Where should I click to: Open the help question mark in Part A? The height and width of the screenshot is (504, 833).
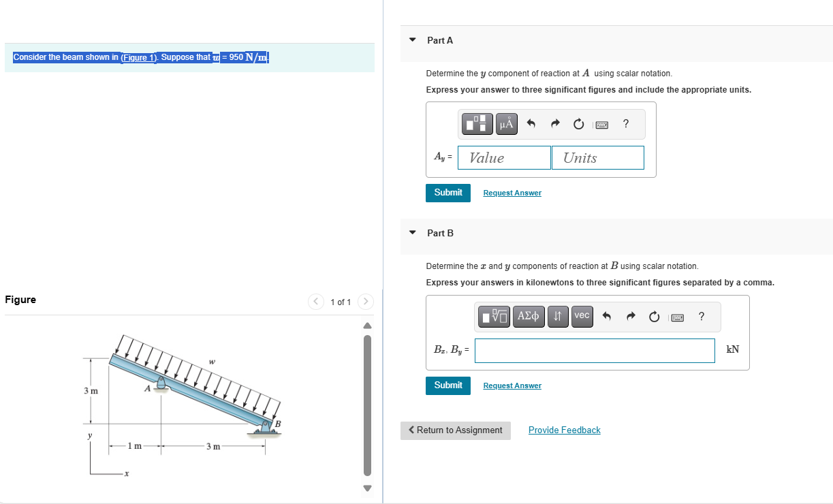click(625, 124)
